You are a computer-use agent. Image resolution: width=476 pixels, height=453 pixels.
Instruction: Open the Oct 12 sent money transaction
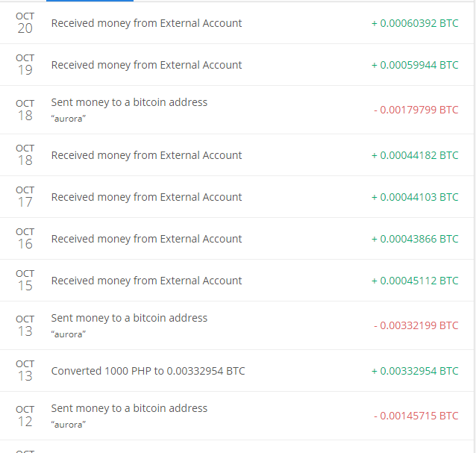[129, 408]
